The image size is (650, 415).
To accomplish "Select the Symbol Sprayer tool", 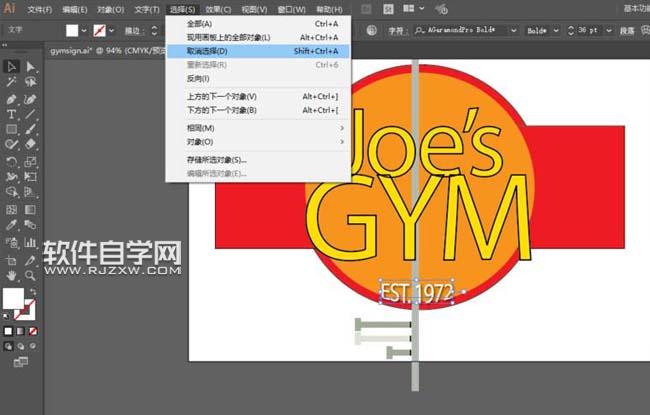I will (11, 242).
